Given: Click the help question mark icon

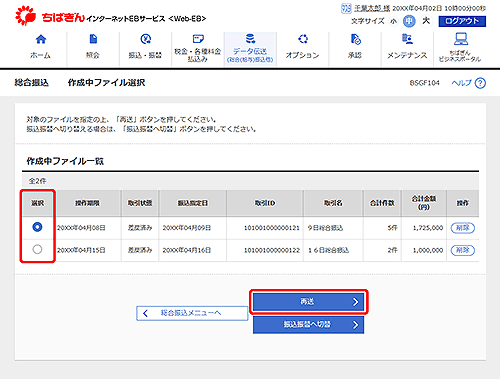Looking at the screenshot, I should click(x=480, y=83).
